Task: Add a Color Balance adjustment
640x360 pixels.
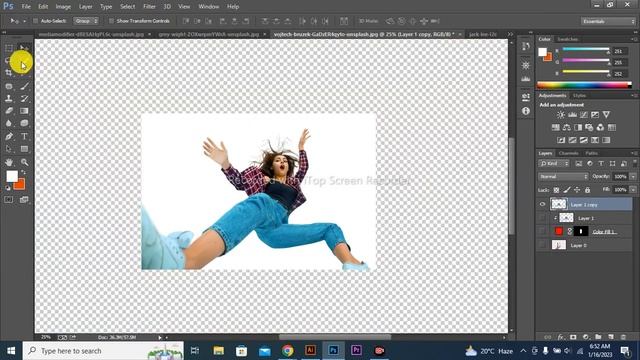Action: coord(567,127)
